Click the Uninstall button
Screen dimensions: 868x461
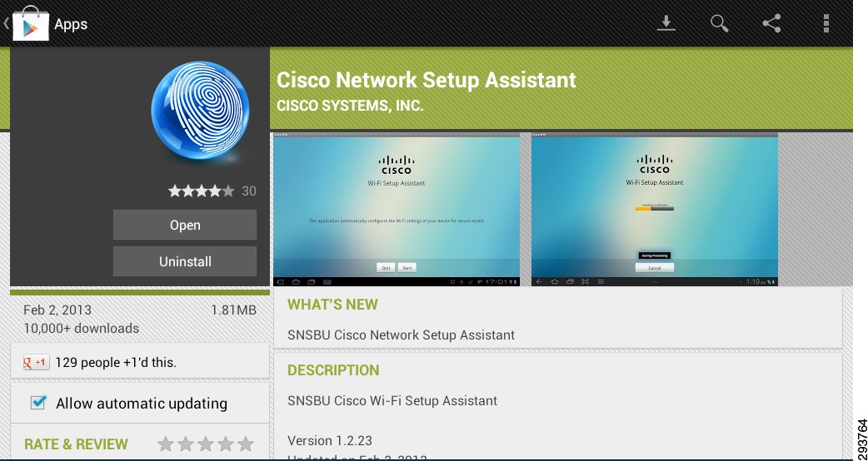185,261
